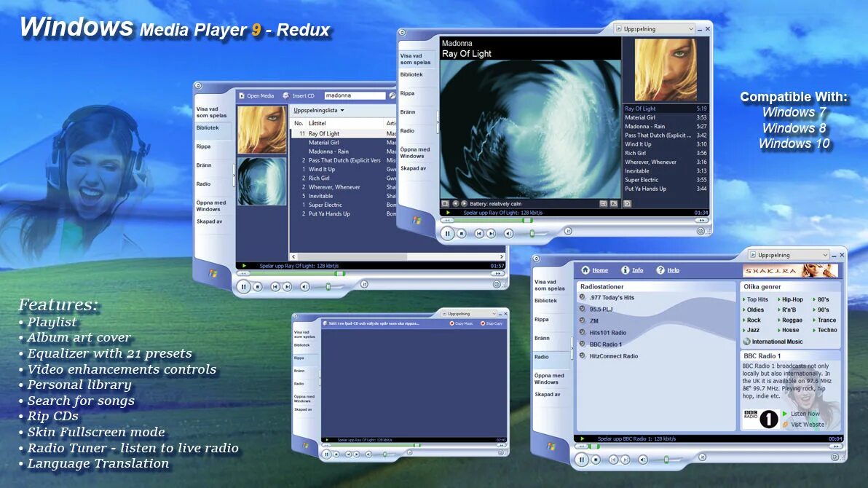Open the Bibliotek tab in the library window

[x=208, y=128]
